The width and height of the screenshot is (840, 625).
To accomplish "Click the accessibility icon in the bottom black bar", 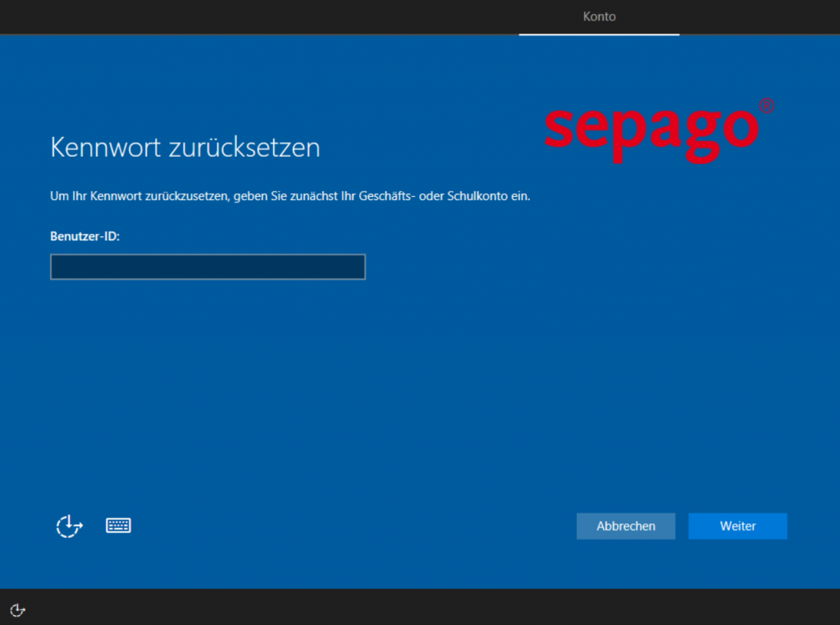I will point(18,610).
